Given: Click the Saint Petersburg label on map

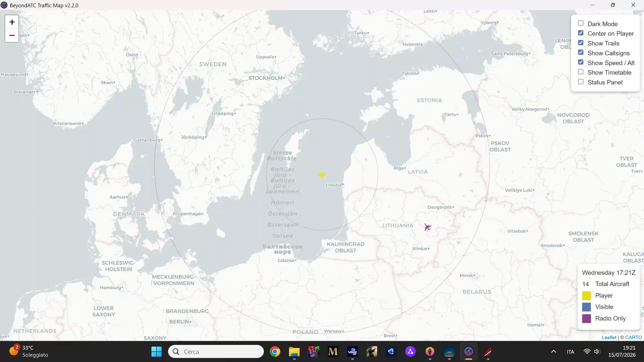Looking at the screenshot, I should click(x=510, y=54).
